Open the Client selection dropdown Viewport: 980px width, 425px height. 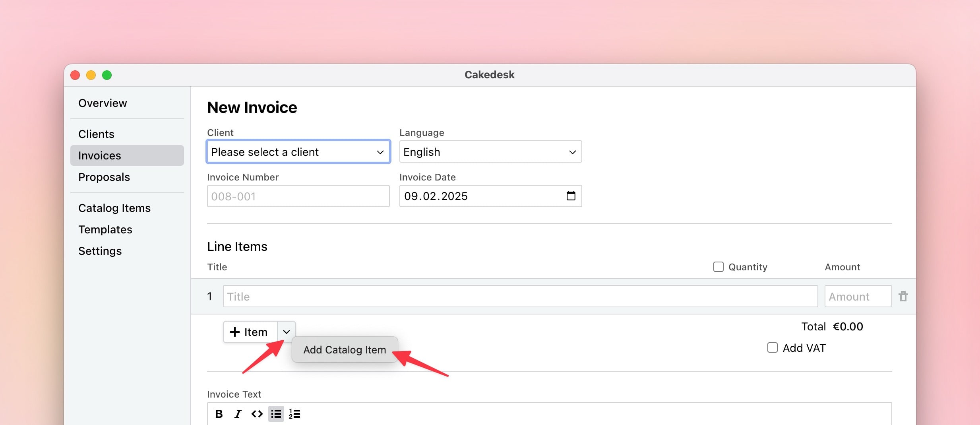click(298, 152)
